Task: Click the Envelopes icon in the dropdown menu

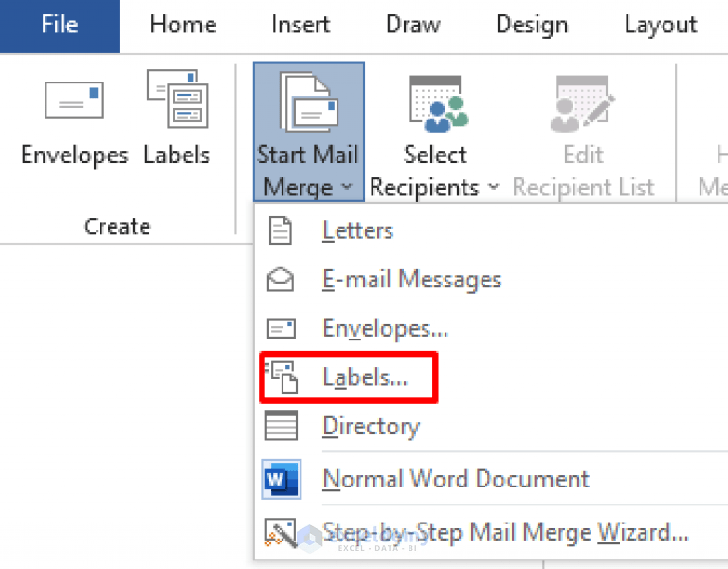Action: click(281, 328)
